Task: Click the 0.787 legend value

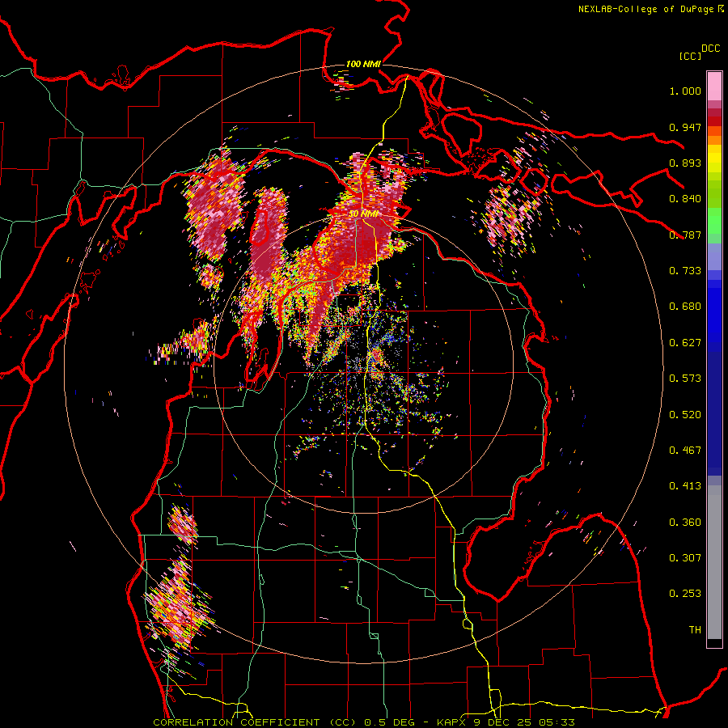Action: click(685, 235)
